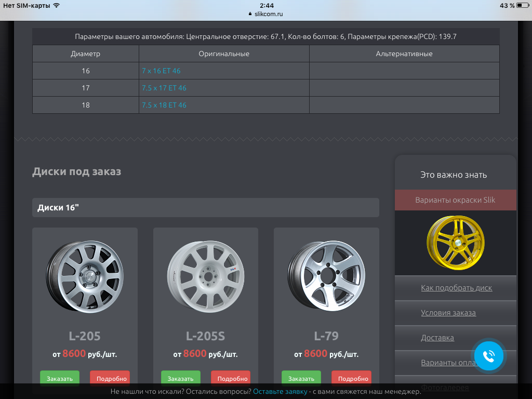The width and height of the screenshot is (532, 399).
Task: Select the 7.5 x 18 ET 46 link
Action: coord(164,105)
